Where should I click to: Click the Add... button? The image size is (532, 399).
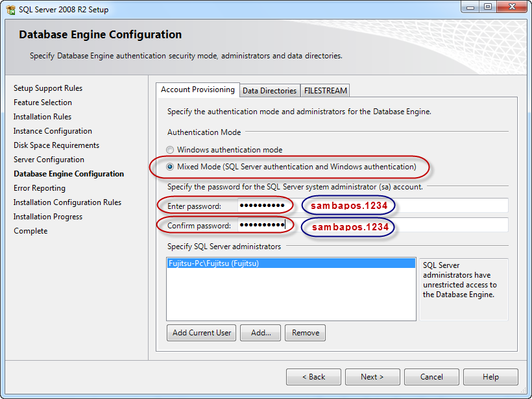point(261,332)
